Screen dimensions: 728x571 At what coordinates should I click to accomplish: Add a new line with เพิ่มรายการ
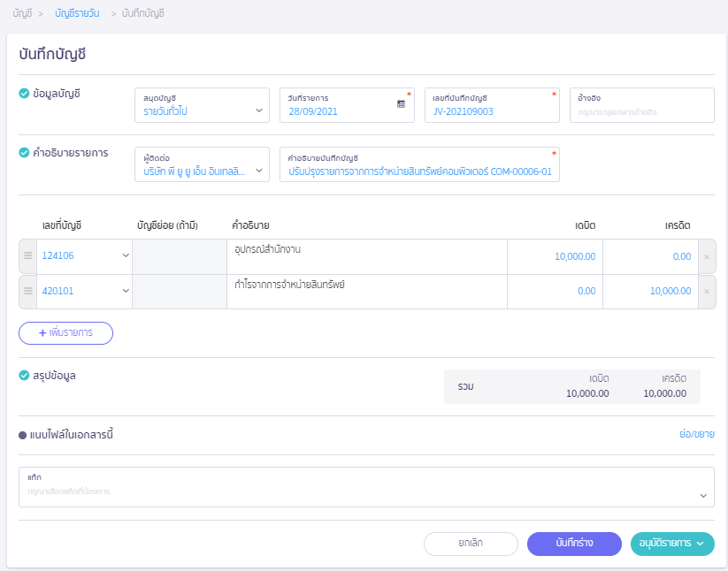(66, 333)
